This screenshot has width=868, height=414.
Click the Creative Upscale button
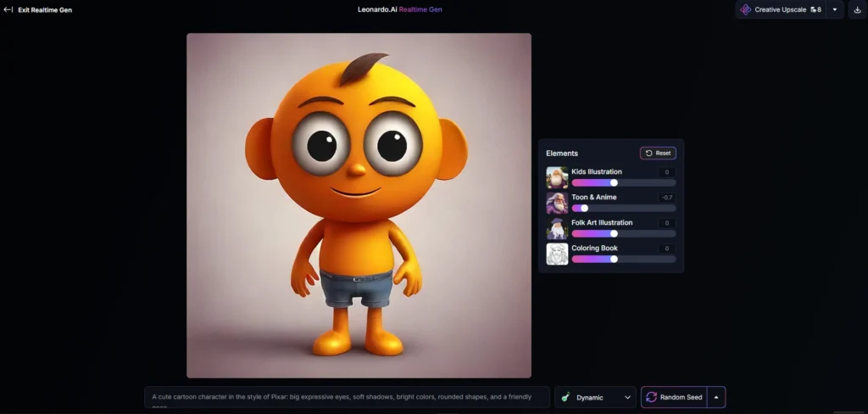tap(781, 9)
